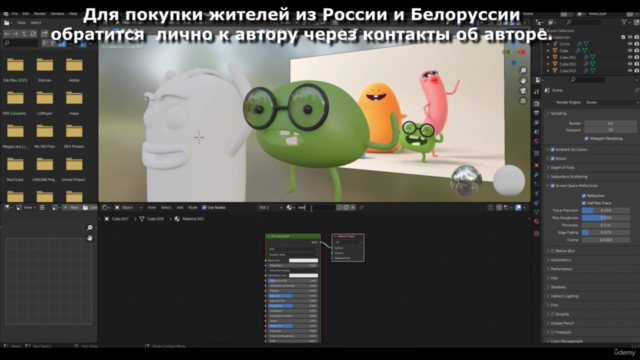Screen dimensions: 640x360
Task: Open the material browse sphere dropdown
Action: point(290,207)
